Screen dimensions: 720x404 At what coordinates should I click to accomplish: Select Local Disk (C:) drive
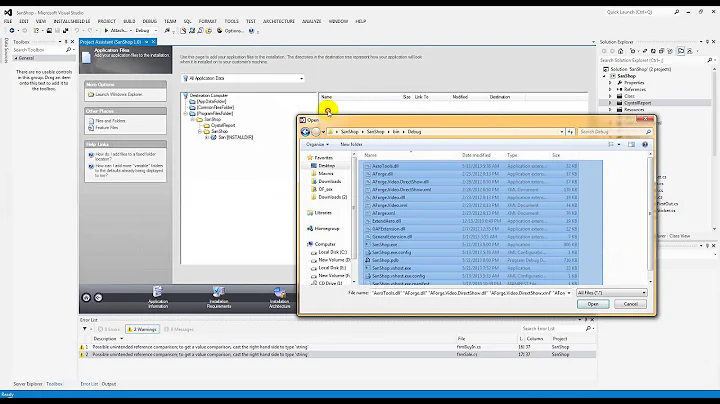[x=332, y=252]
